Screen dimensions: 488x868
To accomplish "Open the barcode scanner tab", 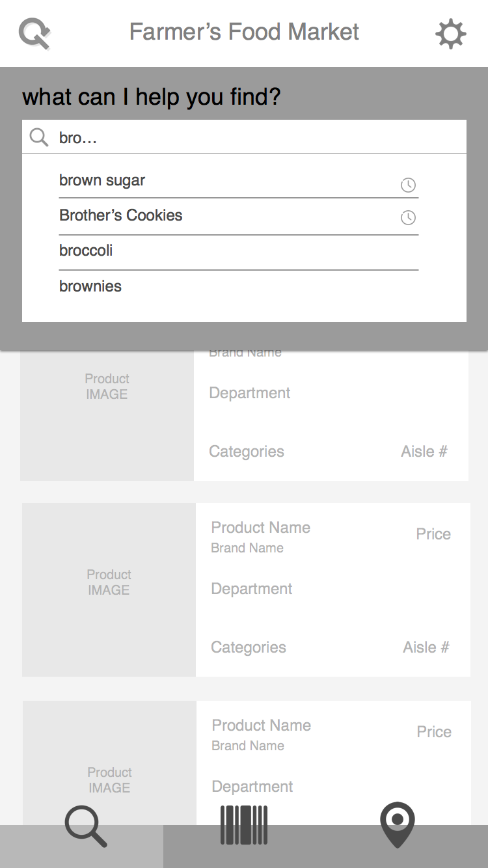I will [x=244, y=825].
